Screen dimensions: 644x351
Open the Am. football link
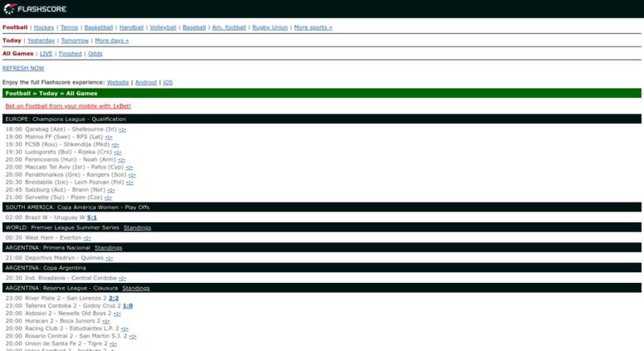pyautogui.click(x=230, y=27)
